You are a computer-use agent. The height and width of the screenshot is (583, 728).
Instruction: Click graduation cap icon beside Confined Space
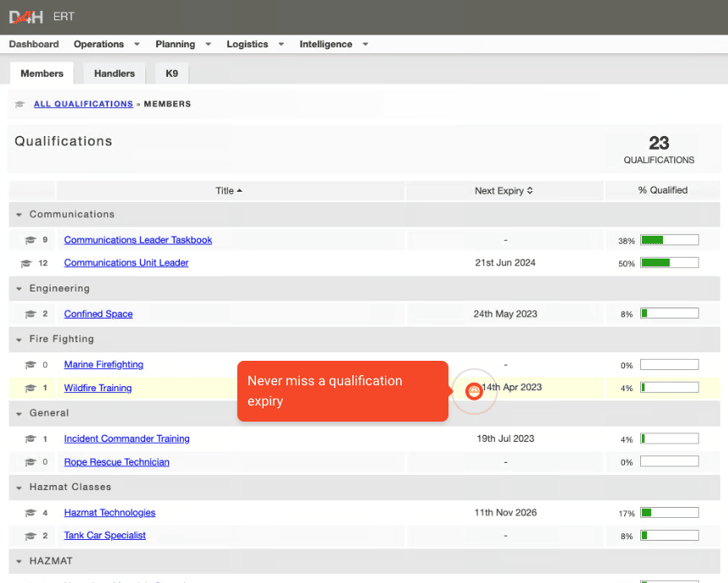pyautogui.click(x=30, y=314)
